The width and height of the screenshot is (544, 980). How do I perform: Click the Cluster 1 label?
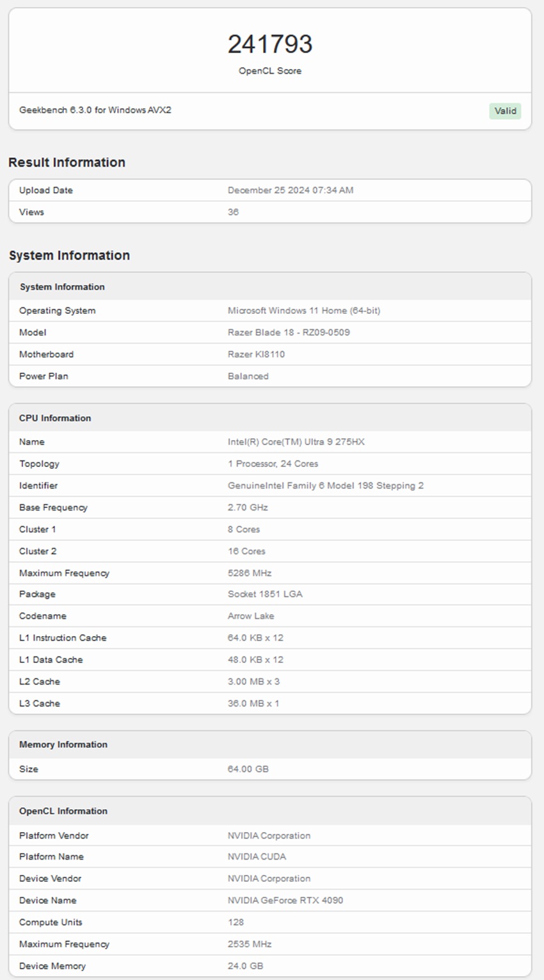pos(38,529)
